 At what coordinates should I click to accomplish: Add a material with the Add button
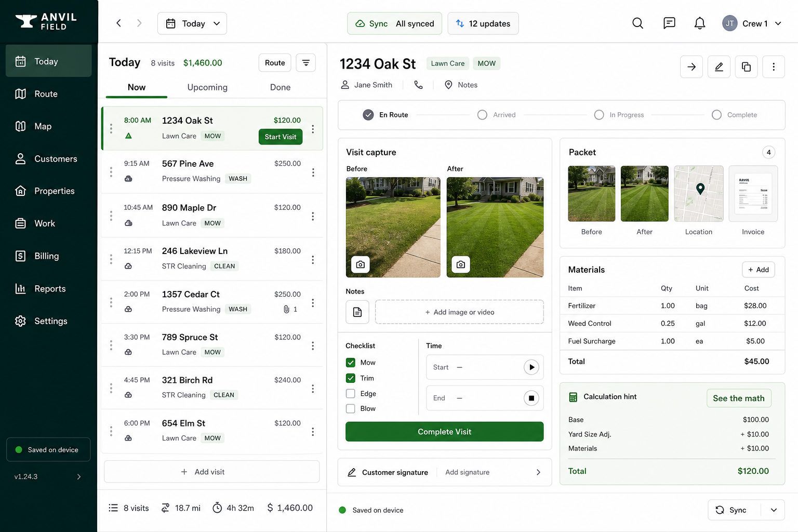[x=759, y=270]
